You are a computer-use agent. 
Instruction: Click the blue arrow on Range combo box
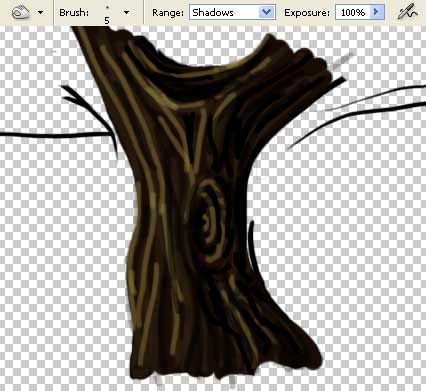(267, 12)
